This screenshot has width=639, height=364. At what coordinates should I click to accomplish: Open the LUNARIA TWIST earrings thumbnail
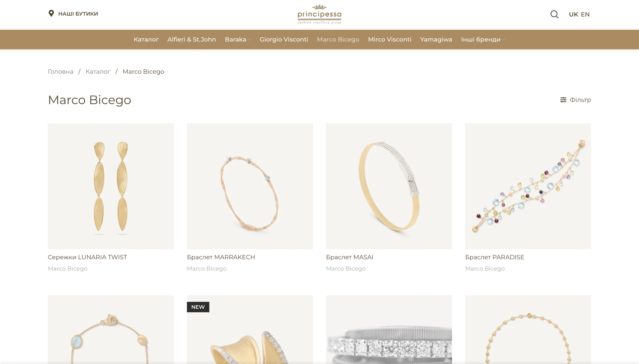point(111,186)
